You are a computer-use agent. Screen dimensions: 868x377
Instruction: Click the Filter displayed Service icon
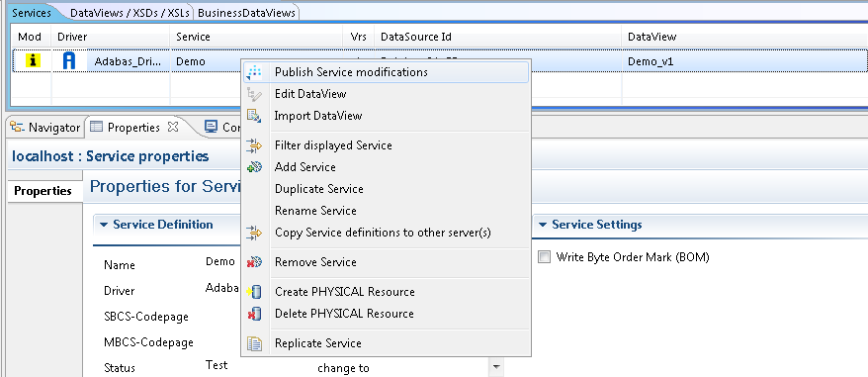tap(254, 145)
